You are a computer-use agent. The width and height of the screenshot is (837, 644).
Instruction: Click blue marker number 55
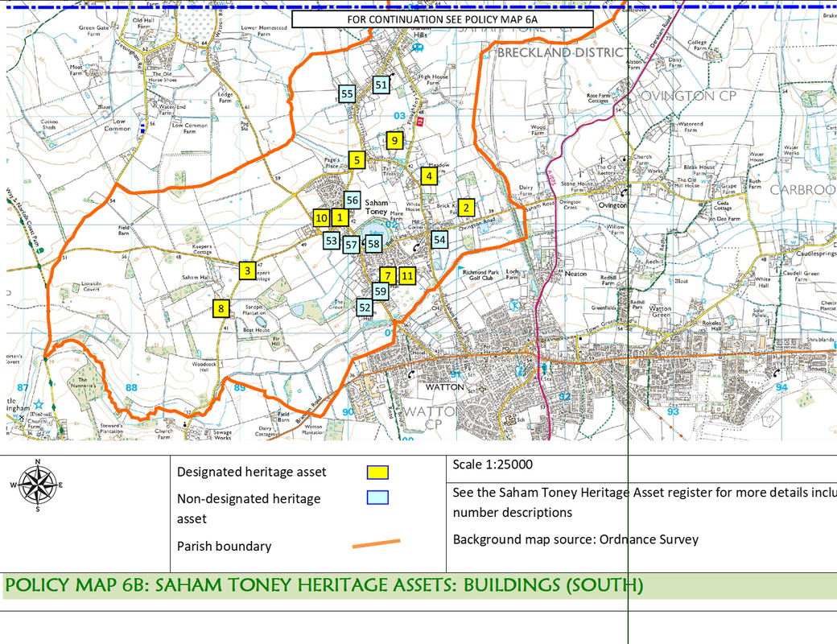pyautogui.click(x=347, y=94)
